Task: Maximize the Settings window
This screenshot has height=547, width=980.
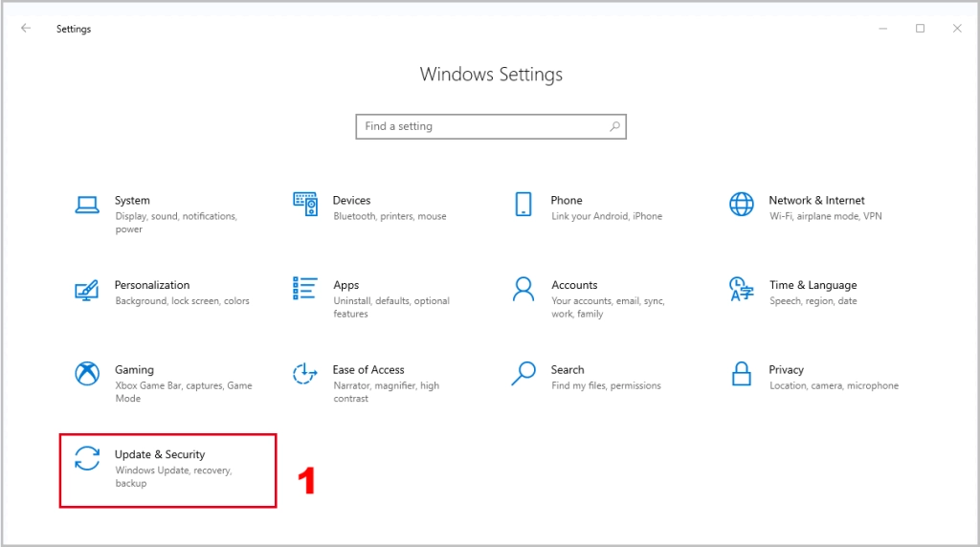Action: tap(920, 28)
